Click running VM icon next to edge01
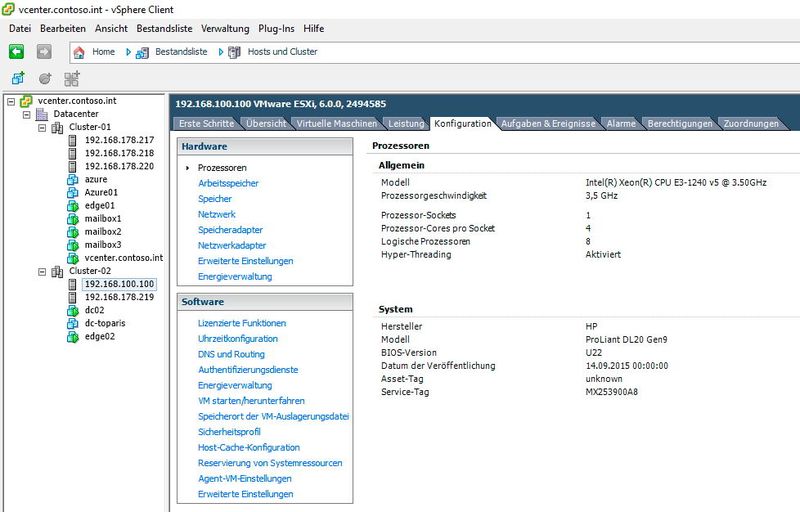This screenshot has height=512, width=800. [x=72, y=206]
